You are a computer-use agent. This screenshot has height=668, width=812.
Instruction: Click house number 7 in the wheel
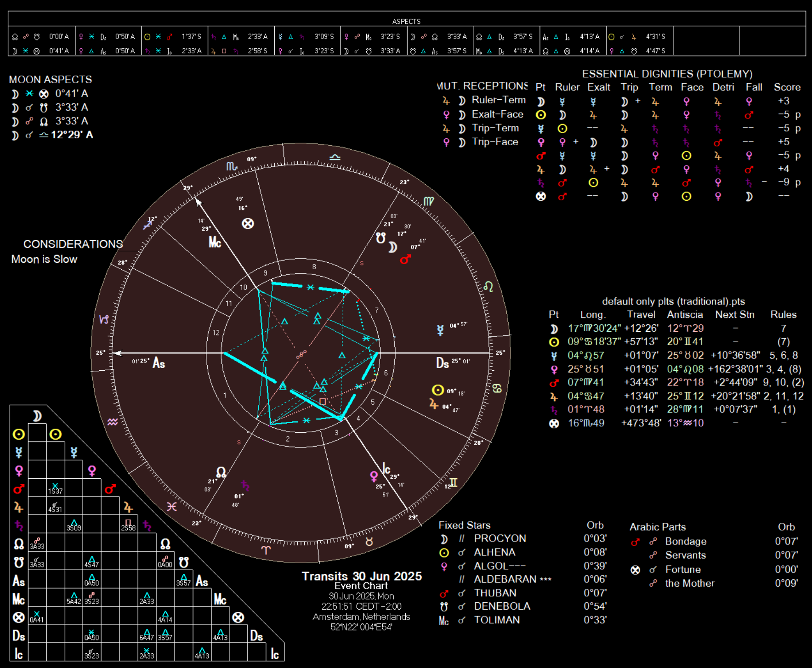[377, 310]
